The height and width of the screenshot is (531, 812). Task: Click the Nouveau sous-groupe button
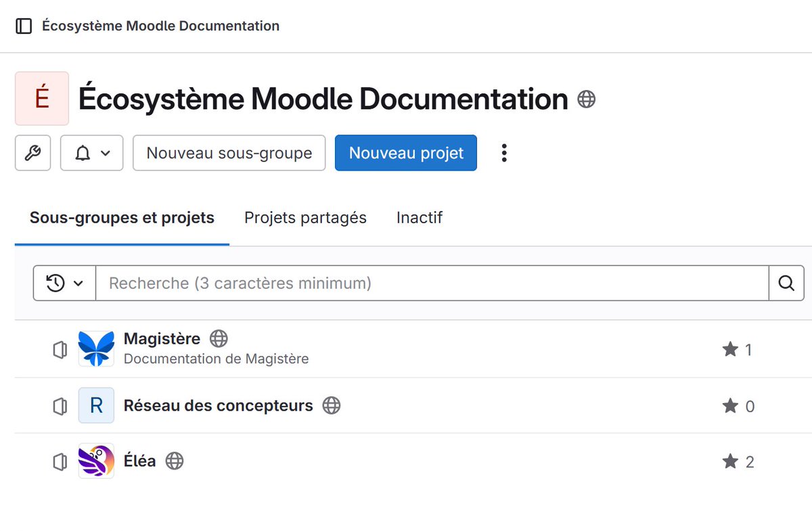point(229,153)
